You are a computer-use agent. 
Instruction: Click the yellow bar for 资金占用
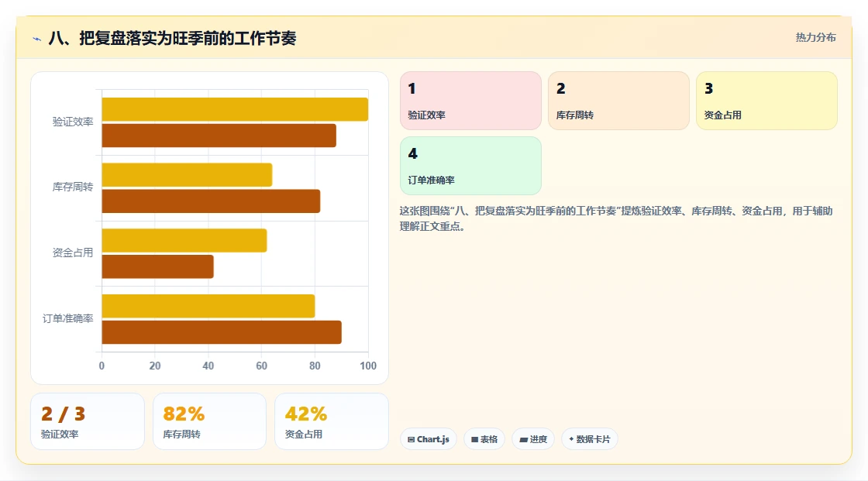click(x=184, y=240)
